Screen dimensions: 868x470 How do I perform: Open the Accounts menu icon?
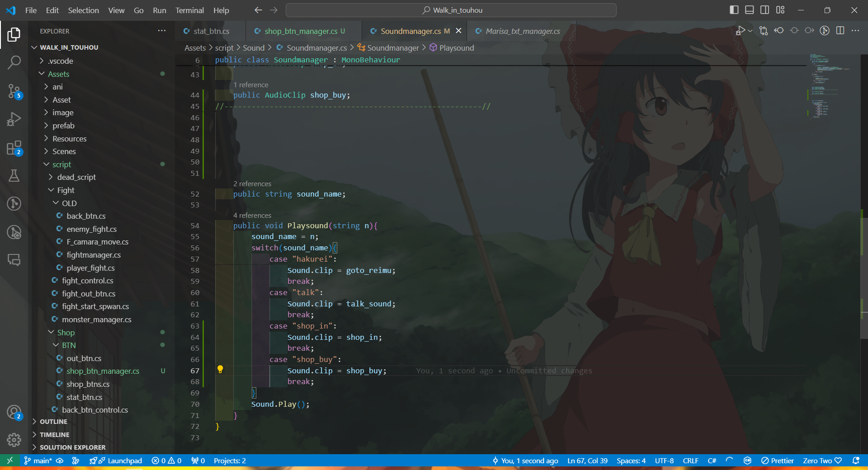point(14,412)
